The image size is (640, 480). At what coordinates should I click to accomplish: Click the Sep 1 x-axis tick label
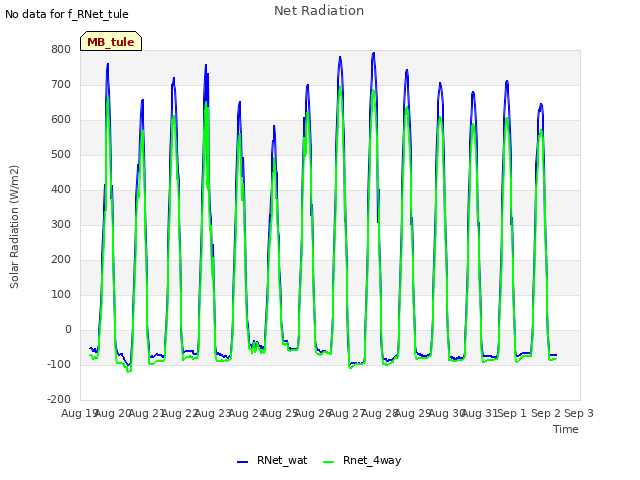512,413
